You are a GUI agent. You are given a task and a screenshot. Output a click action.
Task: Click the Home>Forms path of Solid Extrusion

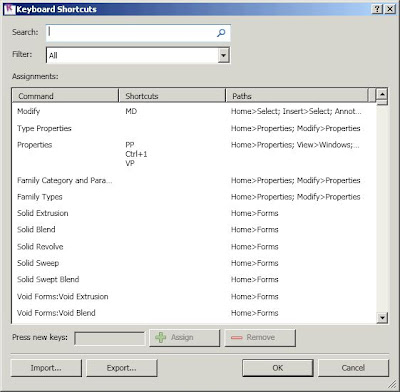tap(254, 213)
